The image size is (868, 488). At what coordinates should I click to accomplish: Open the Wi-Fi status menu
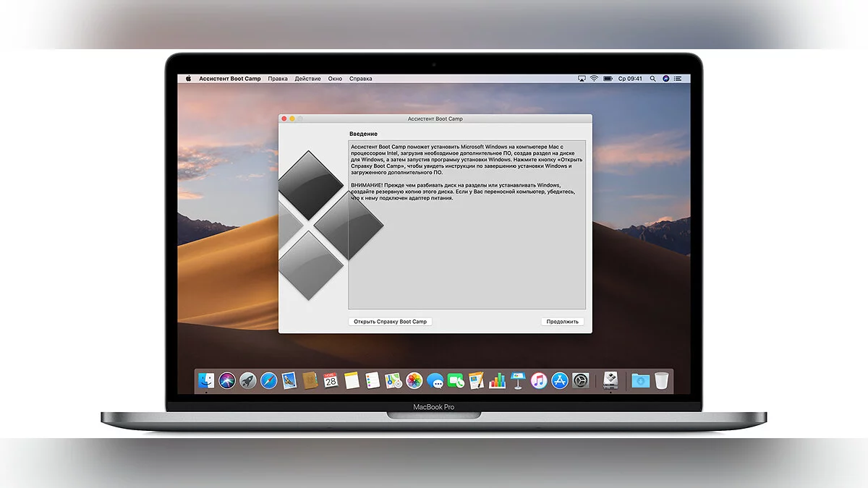point(594,78)
